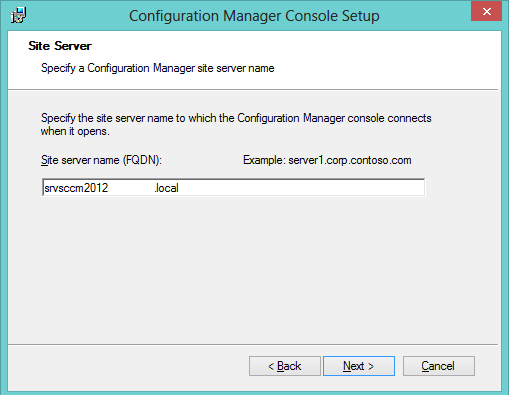The height and width of the screenshot is (395, 509).
Task: Click the 'Specify a Configuration Manager site server name' subtitle
Action: pyautogui.click(x=158, y=68)
